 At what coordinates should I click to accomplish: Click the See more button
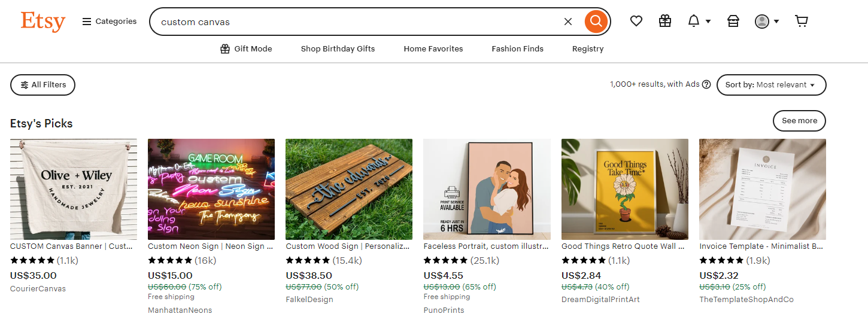[799, 121]
